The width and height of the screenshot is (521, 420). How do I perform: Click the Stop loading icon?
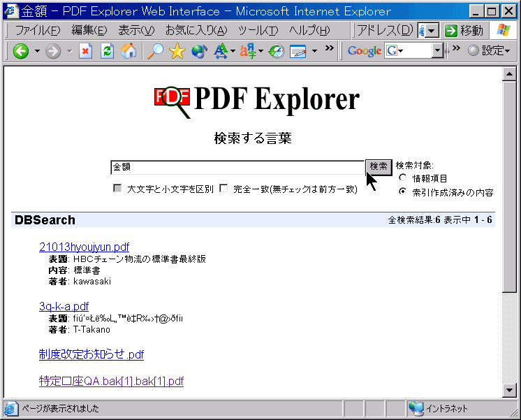pos(85,51)
